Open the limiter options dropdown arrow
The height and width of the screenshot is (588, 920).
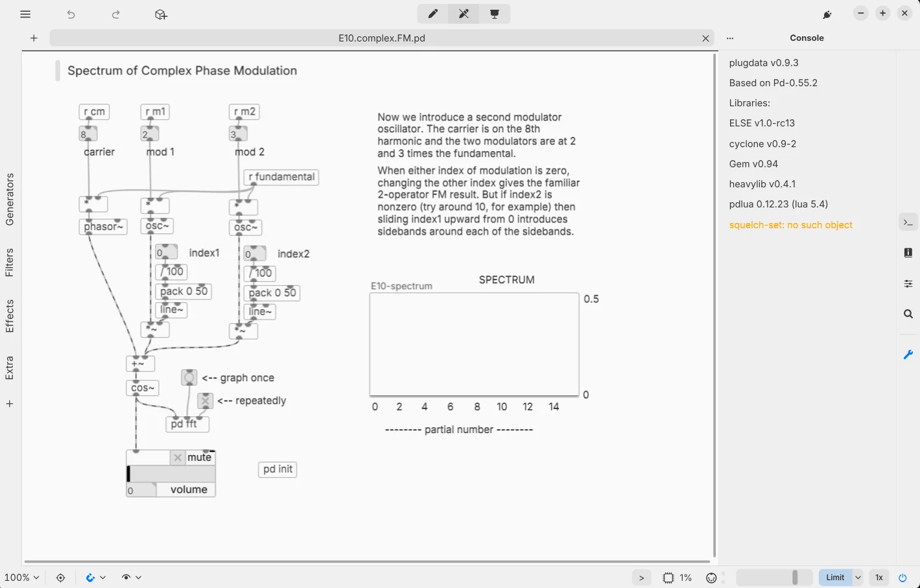coord(858,578)
